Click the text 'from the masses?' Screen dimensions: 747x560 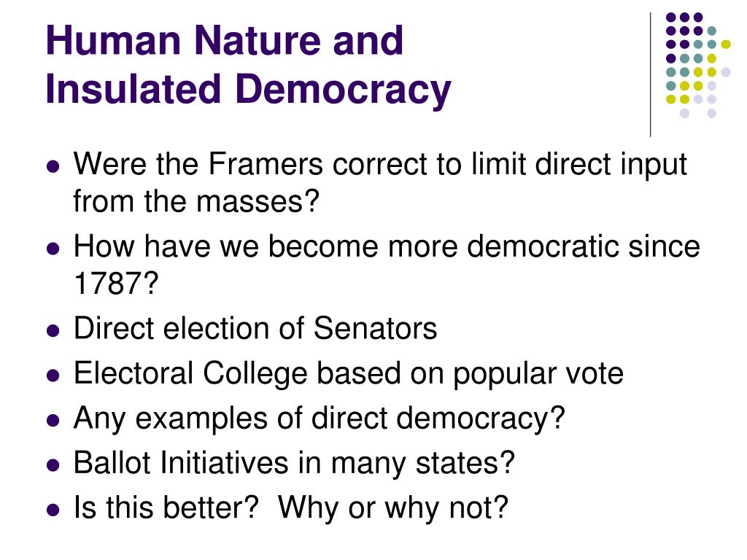click(x=196, y=201)
